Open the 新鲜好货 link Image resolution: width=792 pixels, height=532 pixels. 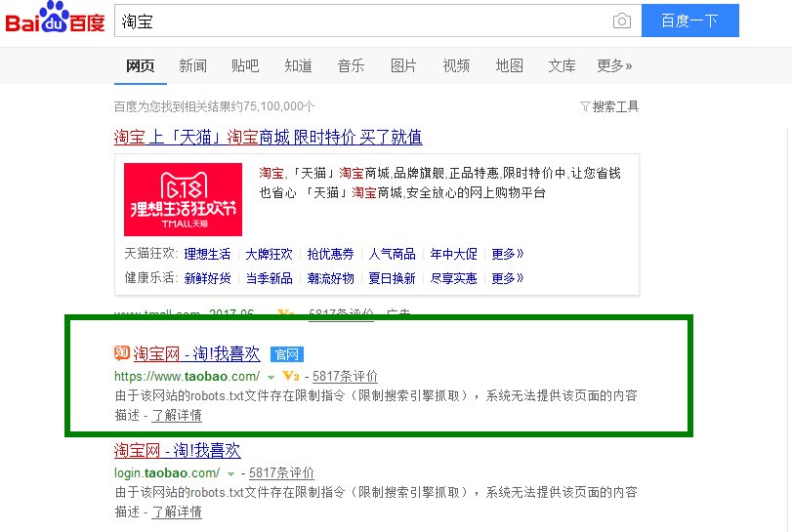point(207,278)
